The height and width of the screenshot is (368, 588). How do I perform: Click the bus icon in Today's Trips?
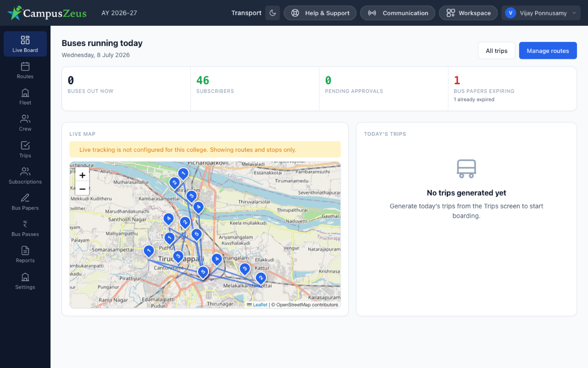466,169
